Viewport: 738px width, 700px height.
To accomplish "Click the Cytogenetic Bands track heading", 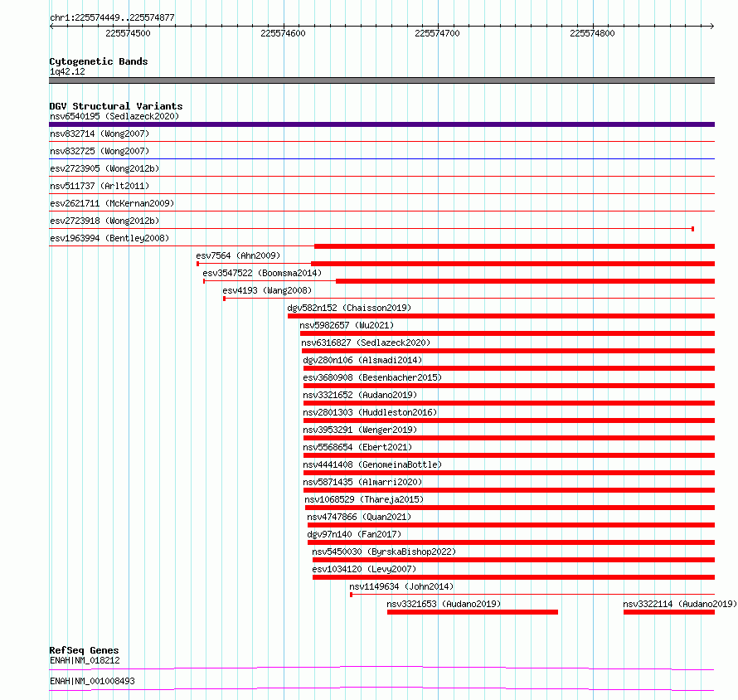I will pos(99,61).
